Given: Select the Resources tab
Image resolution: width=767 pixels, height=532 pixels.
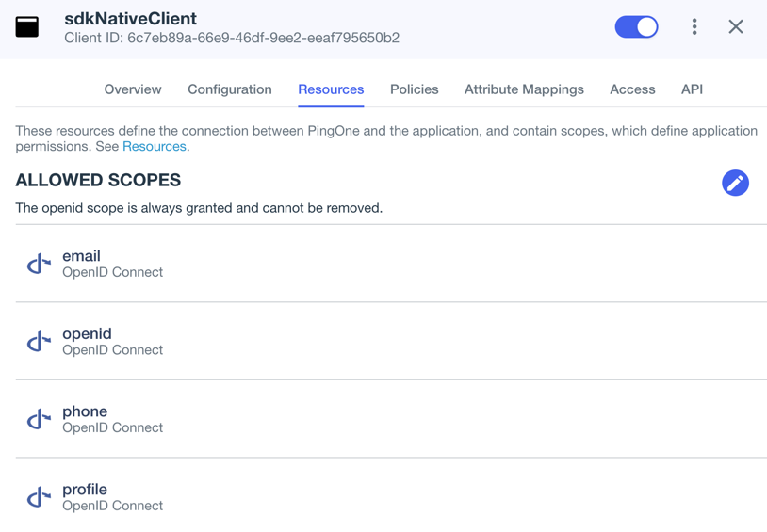Looking at the screenshot, I should click(x=331, y=89).
